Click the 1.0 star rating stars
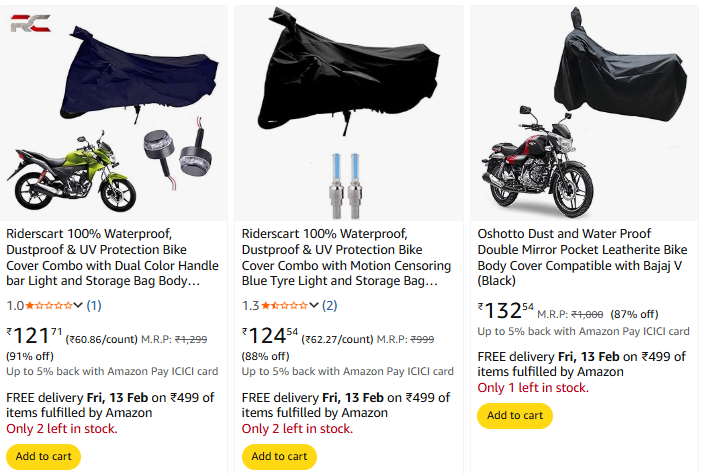Screen dimensions: 704x475 [50, 305]
